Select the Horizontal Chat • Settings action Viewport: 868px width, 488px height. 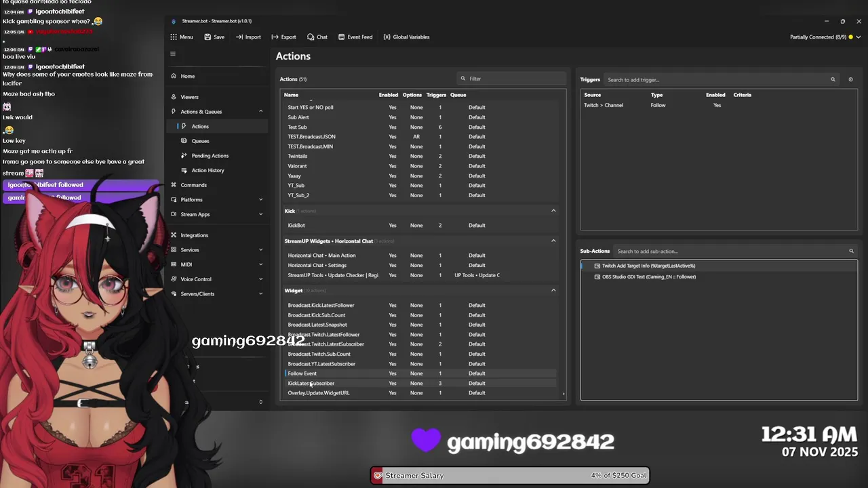pos(420,265)
